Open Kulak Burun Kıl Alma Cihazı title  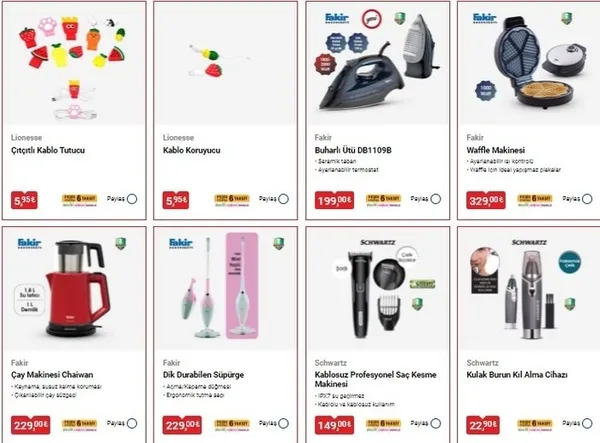click(517, 375)
